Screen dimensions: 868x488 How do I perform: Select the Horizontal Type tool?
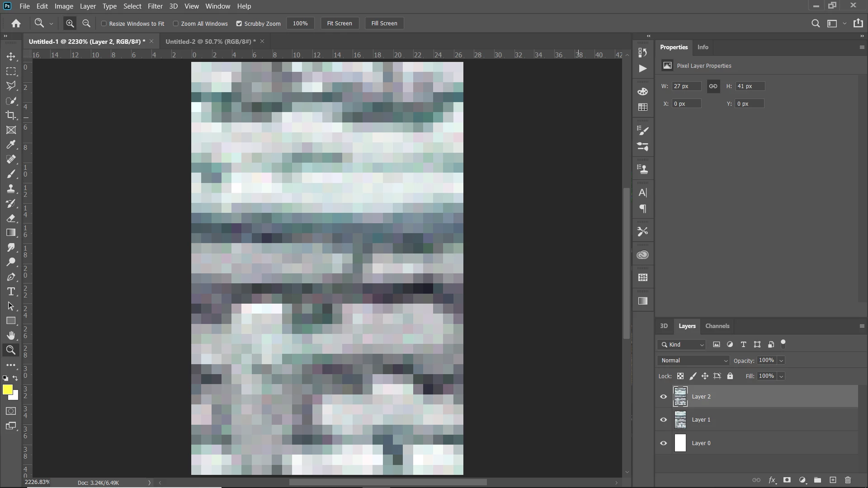[11, 292]
